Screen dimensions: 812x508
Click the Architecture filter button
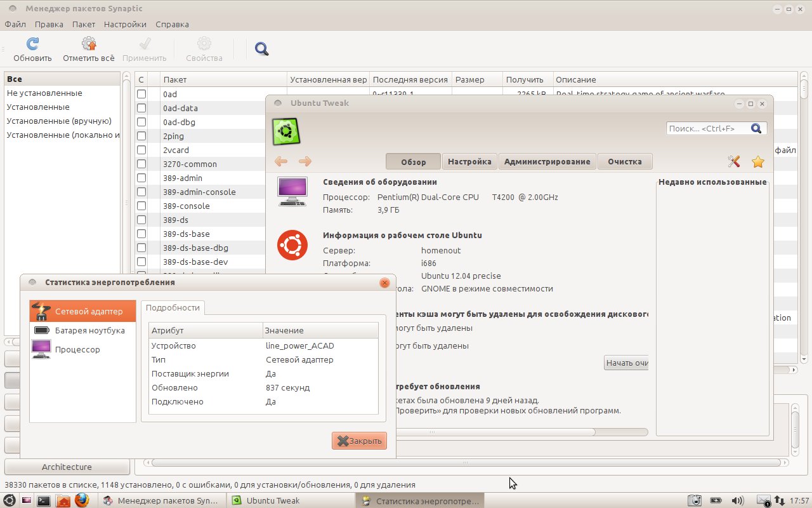tap(67, 467)
